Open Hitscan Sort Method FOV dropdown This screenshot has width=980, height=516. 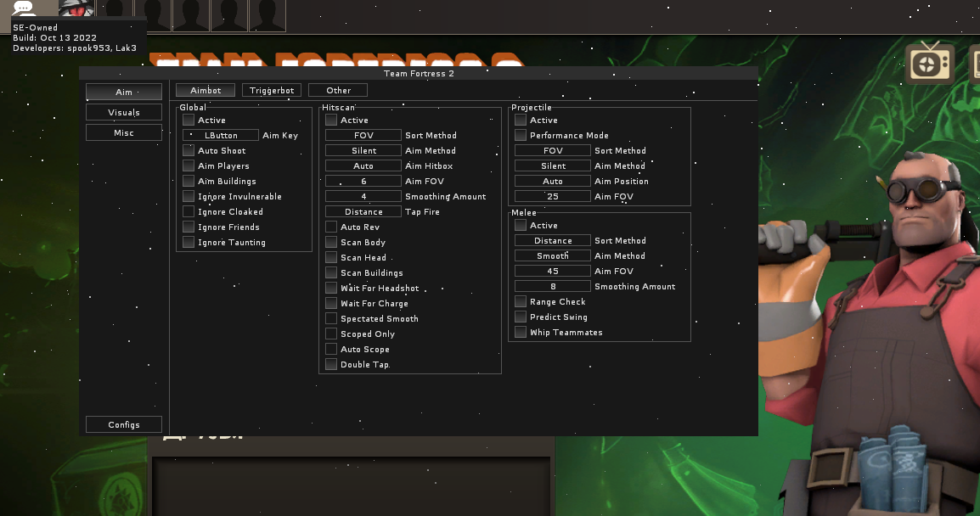point(363,135)
